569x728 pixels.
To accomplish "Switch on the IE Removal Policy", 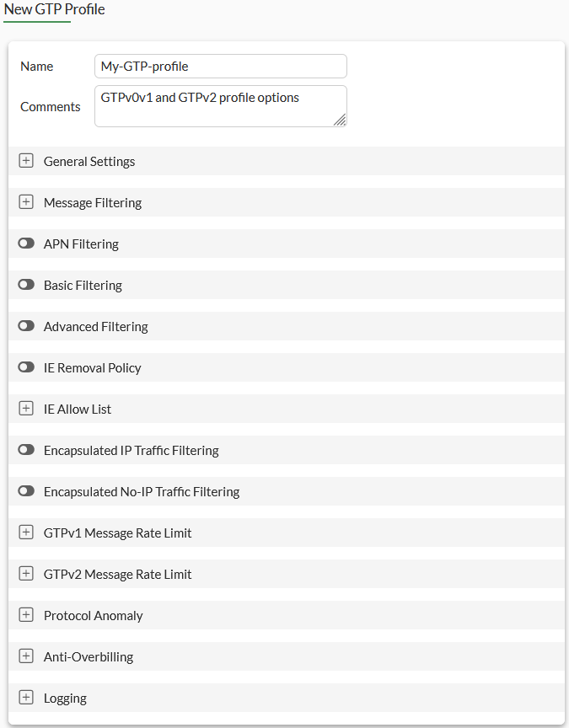I will pos(26,367).
